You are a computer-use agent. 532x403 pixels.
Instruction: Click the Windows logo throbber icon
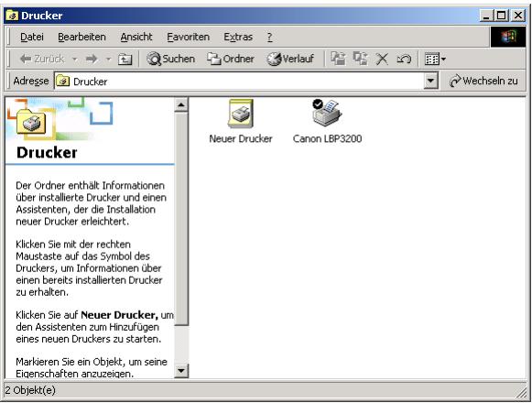pyautogui.click(x=507, y=37)
